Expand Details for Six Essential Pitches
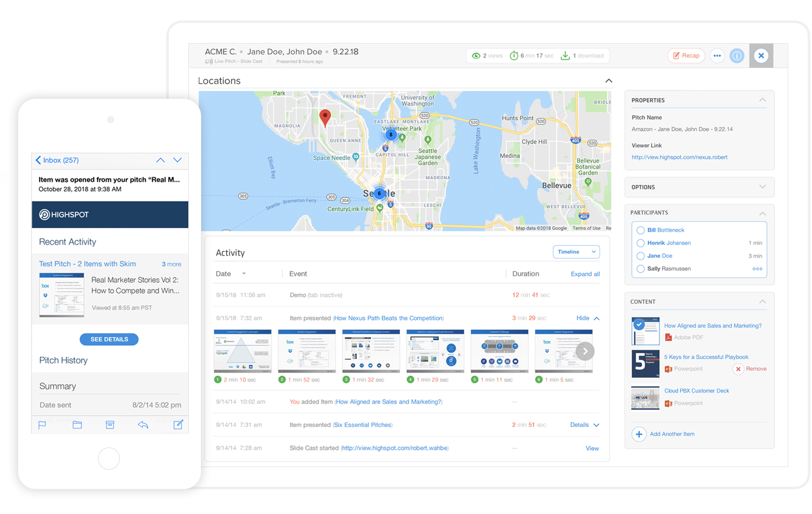This screenshot has width=812, height=514. click(x=584, y=424)
